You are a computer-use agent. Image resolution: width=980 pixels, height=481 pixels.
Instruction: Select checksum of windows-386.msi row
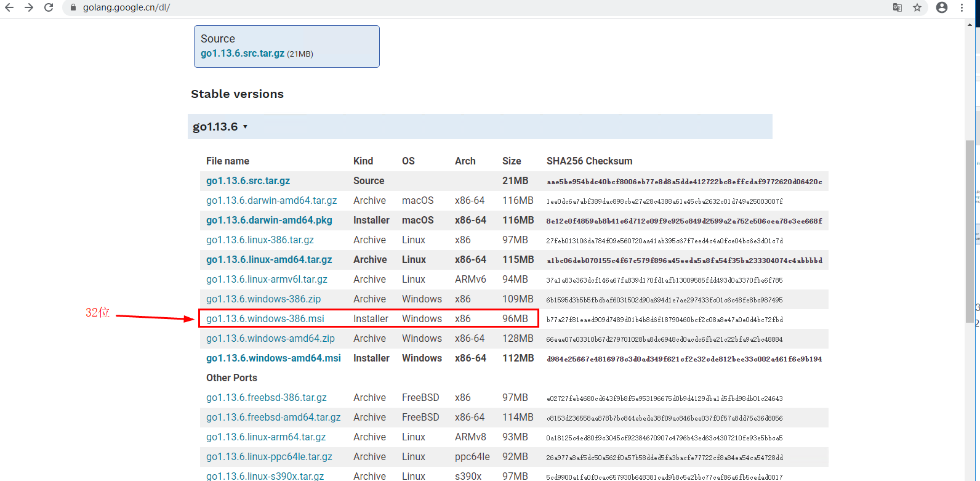coord(665,320)
